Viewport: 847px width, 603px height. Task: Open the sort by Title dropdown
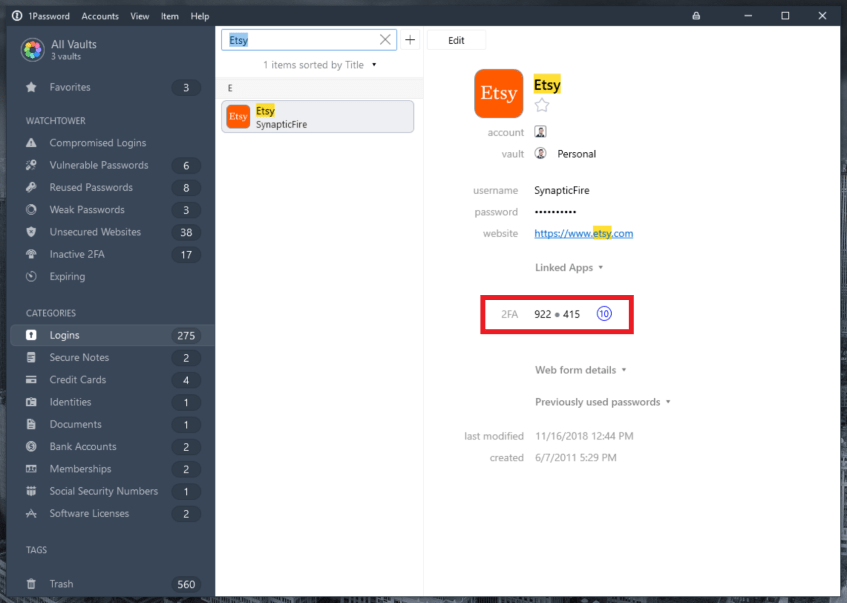point(374,65)
